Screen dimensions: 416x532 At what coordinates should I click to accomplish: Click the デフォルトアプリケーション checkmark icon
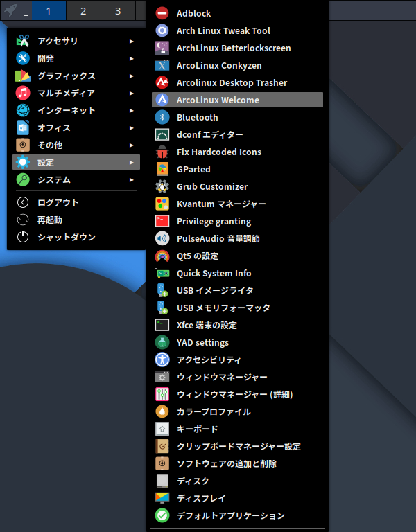coord(162,515)
